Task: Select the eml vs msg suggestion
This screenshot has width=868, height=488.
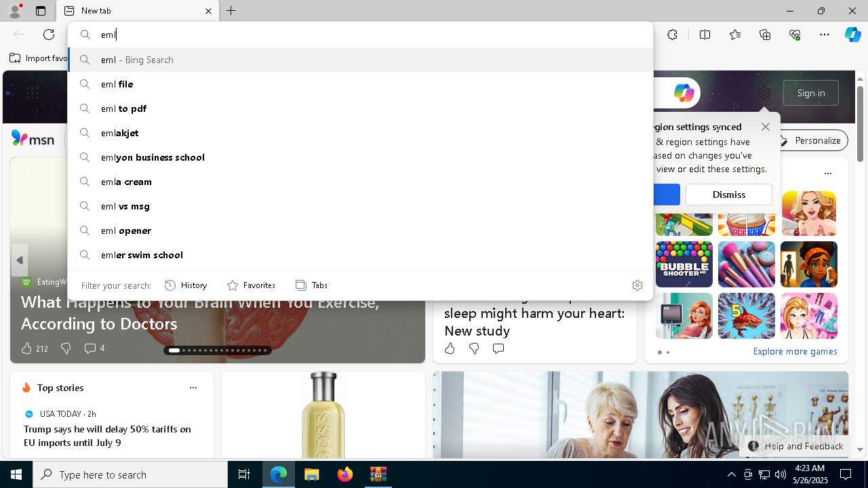Action: point(360,206)
